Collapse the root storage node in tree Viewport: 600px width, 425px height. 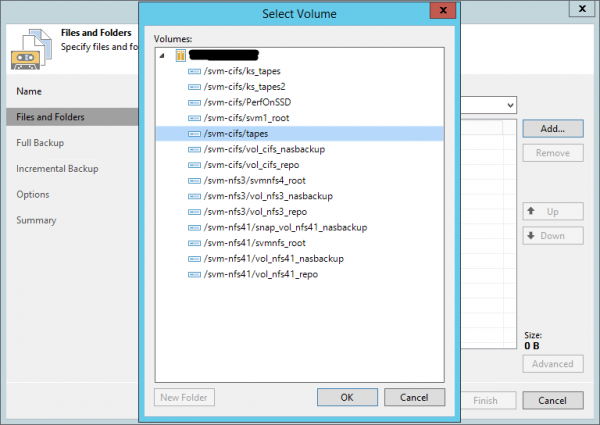tap(163, 56)
